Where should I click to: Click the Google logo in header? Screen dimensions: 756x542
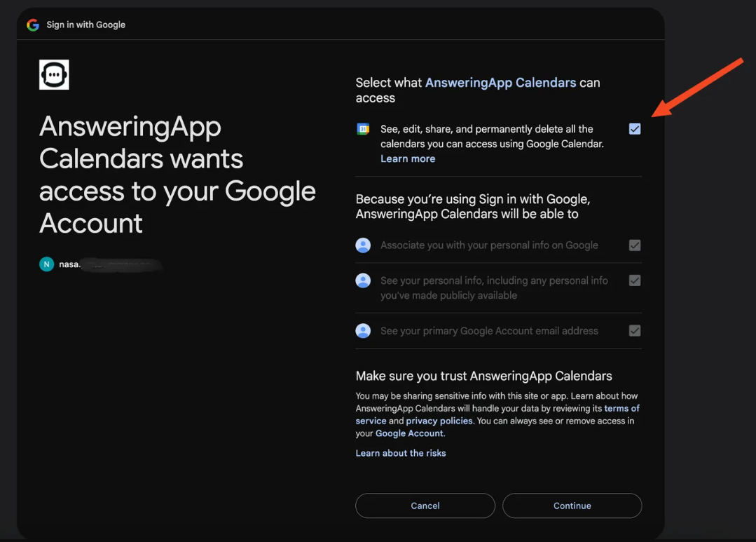33,25
